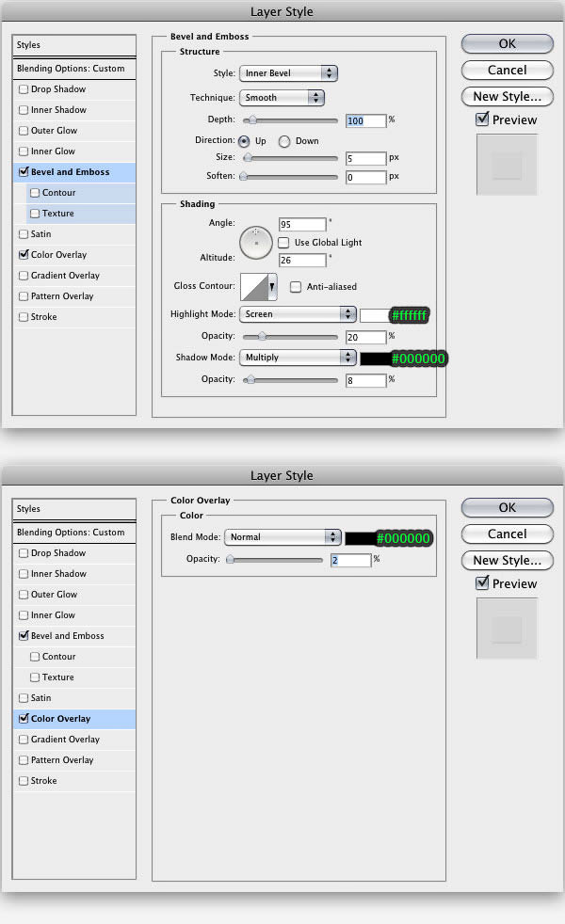Toggle Preview checkbox in bottom dialog
The width and height of the screenshot is (565, 924).
pos(482,583)
